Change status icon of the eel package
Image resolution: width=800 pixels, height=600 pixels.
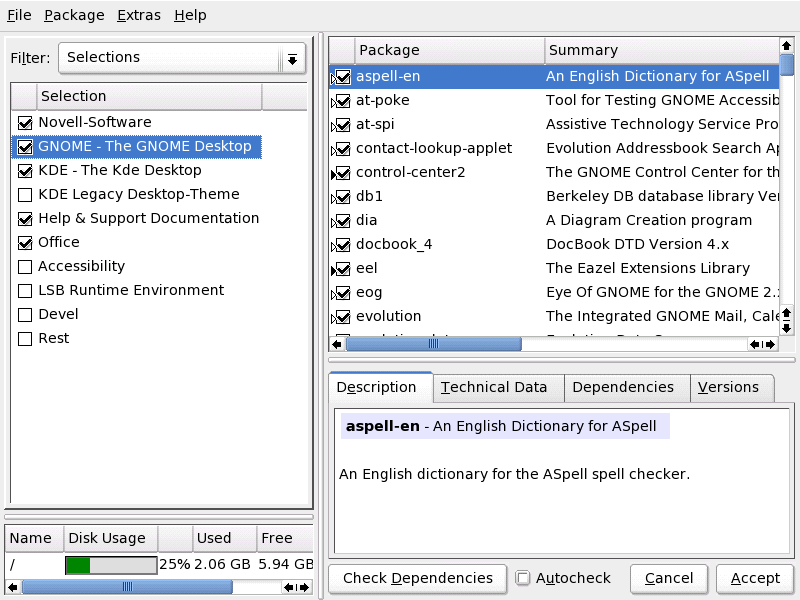tap(342, 268)
